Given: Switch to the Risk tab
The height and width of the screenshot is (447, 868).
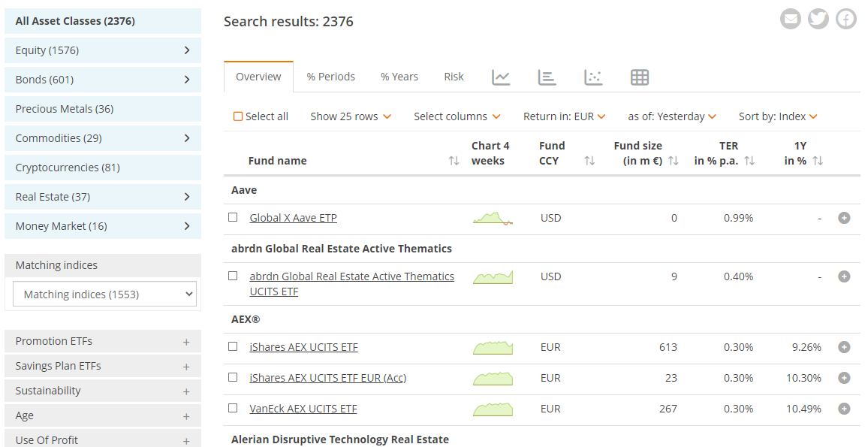Looking at the screenshot, I should (454, 77).
